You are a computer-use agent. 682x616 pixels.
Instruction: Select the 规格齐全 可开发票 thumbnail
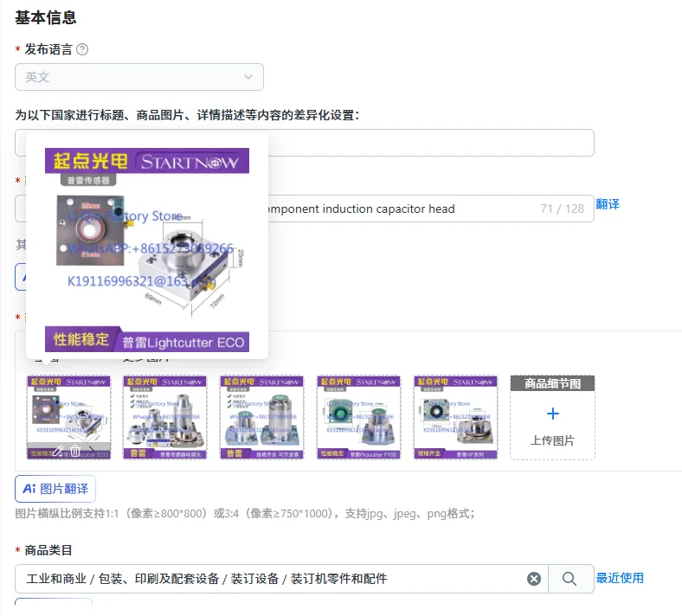262,417
